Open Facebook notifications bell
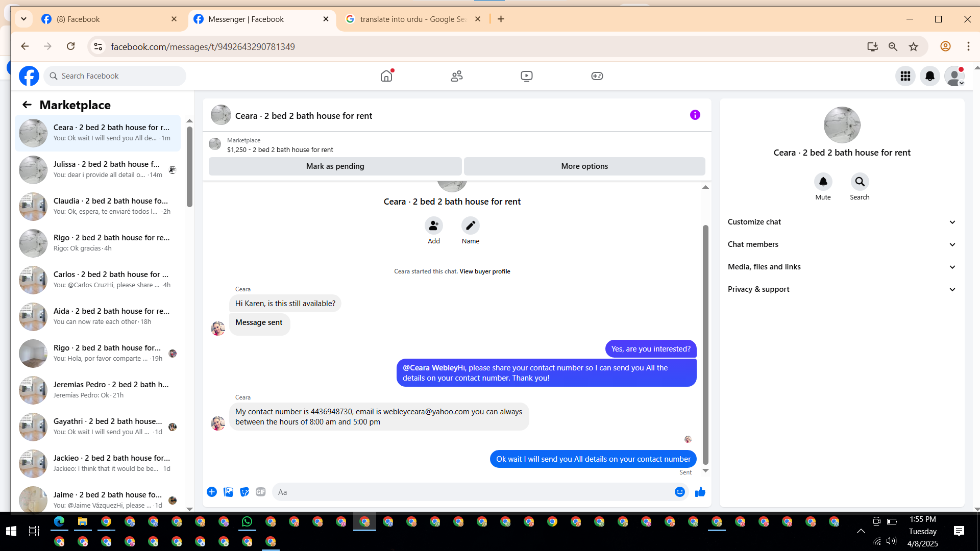 929,76
